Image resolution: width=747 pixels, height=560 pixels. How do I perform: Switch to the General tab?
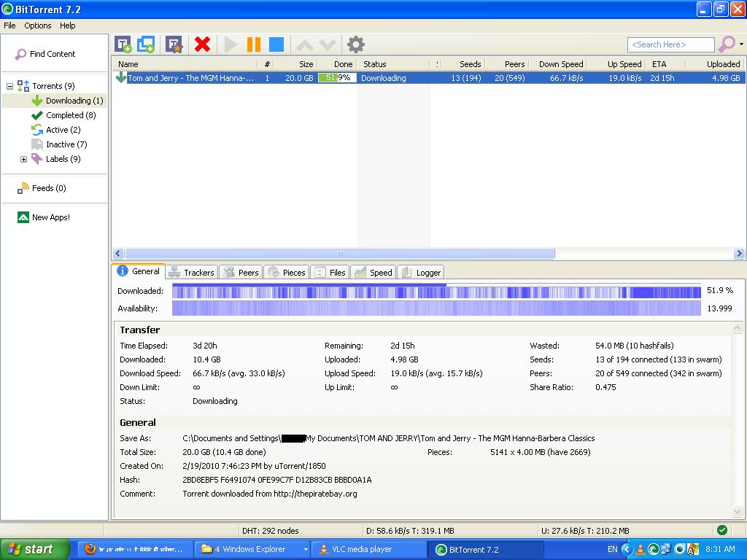click(139, 271)
